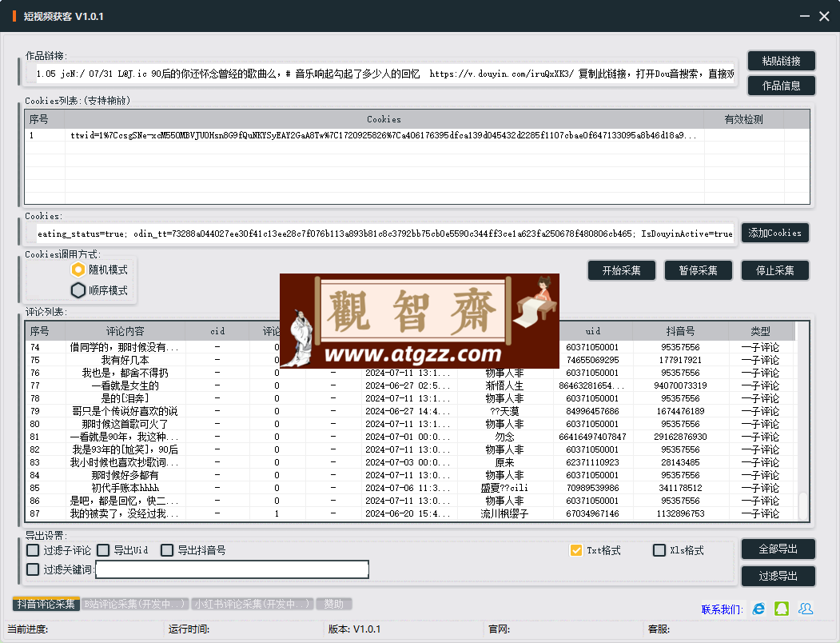The image size is (840, 643).
Task: Focus the Cookies text input field
Action: coord(384,234)
